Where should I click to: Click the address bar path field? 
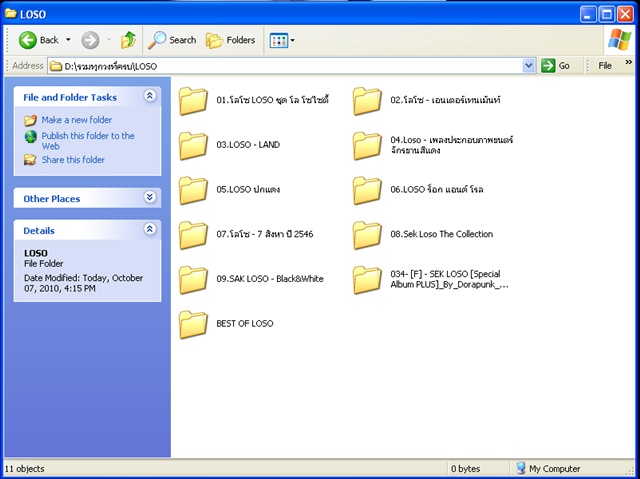point(285,66)
